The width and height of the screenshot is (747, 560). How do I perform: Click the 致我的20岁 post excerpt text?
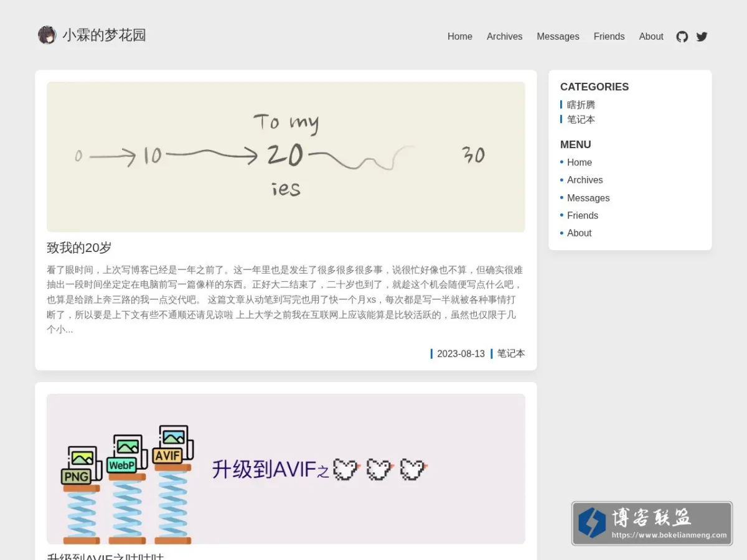286,300
